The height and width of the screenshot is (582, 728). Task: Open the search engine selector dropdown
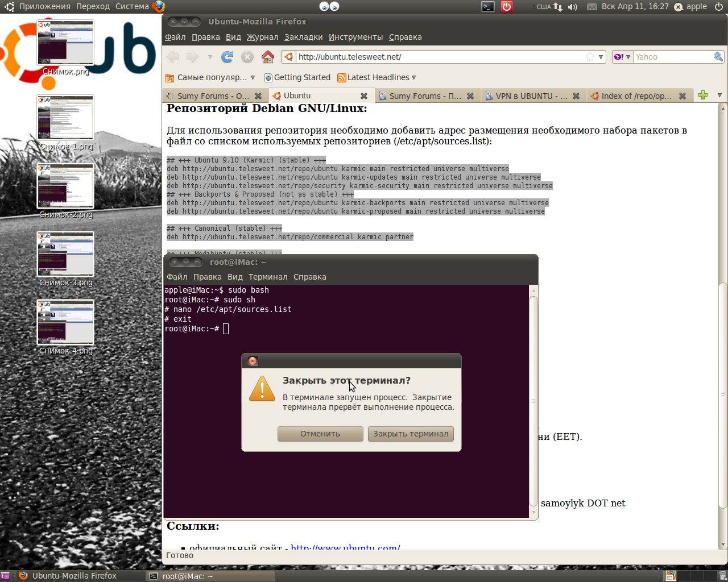click(622, 57)
